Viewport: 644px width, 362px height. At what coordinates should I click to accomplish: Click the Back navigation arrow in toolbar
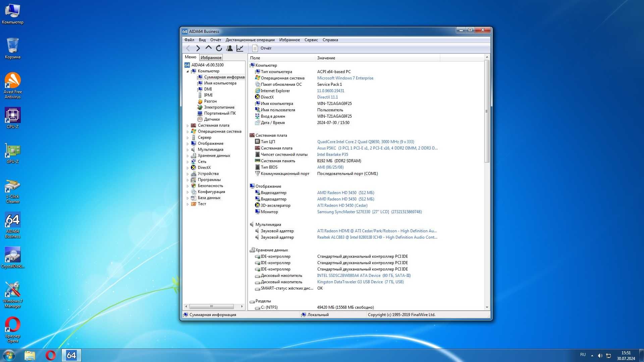pyautogui.click(x=188, y=48)
